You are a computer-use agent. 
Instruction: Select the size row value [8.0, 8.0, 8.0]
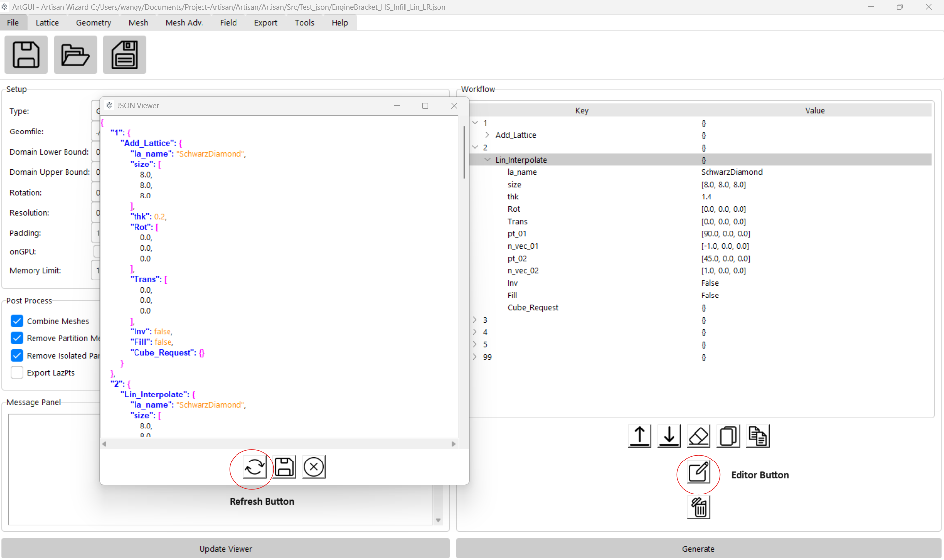(723, 184)
